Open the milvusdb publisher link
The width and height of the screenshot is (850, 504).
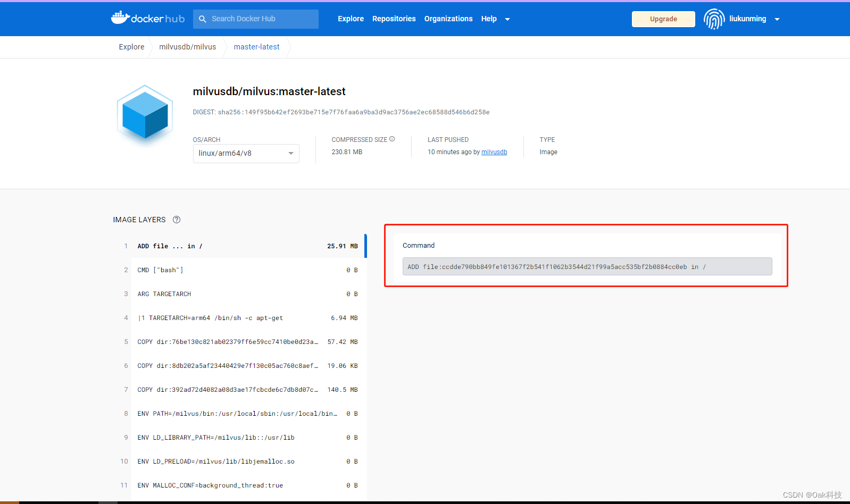coord(494,152)
